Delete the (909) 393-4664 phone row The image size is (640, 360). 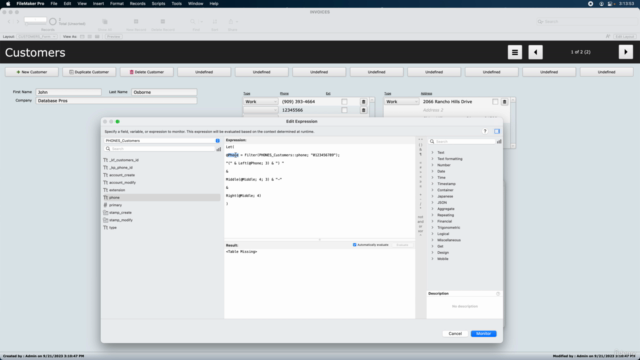coord(363,102)
